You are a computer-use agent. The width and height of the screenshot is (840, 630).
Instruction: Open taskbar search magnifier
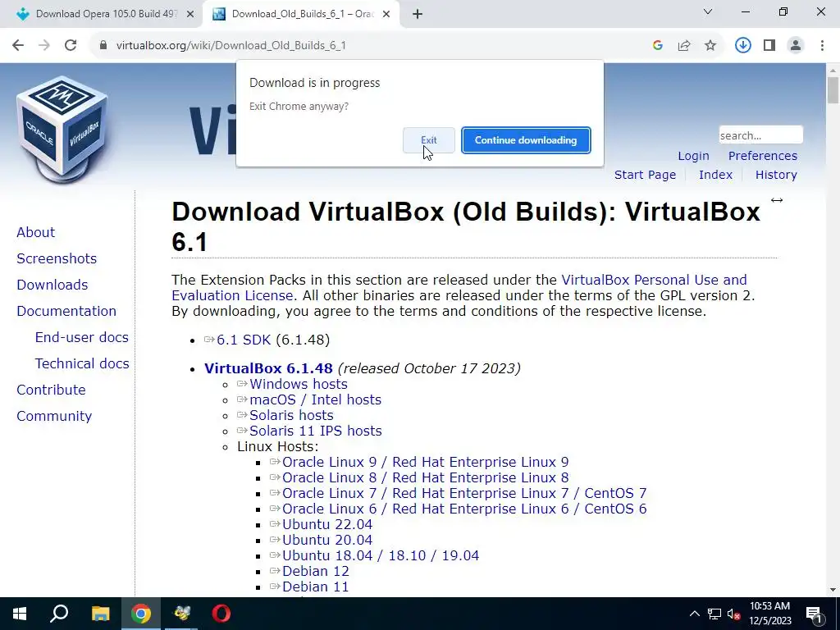pyautogui.click(x=59, y=614)
